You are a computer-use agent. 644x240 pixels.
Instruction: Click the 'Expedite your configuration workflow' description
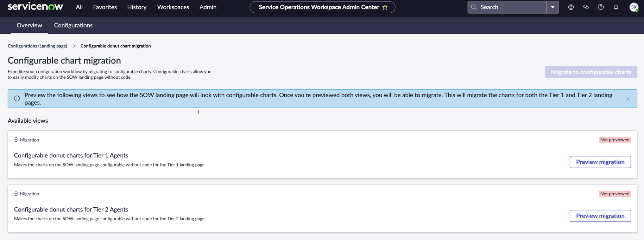(x=110, y=74)
